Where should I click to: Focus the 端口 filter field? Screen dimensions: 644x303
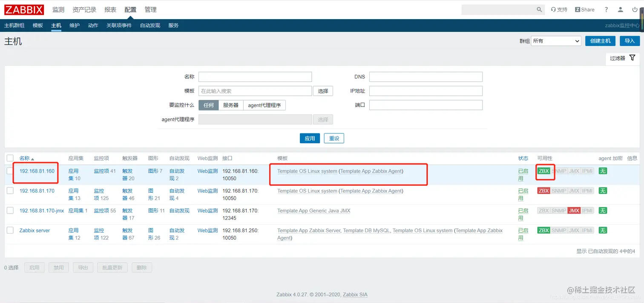point(426,105)
